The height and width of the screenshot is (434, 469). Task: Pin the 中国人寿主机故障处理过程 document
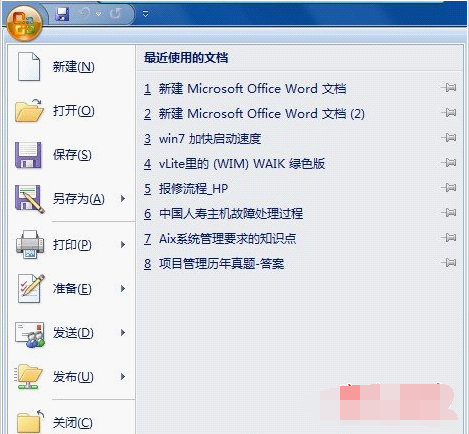coord(449,213)
